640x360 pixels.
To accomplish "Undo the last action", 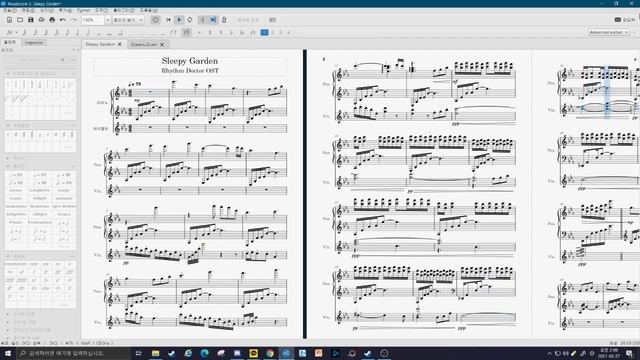I will pyautogui.click(x=63, y=20).
